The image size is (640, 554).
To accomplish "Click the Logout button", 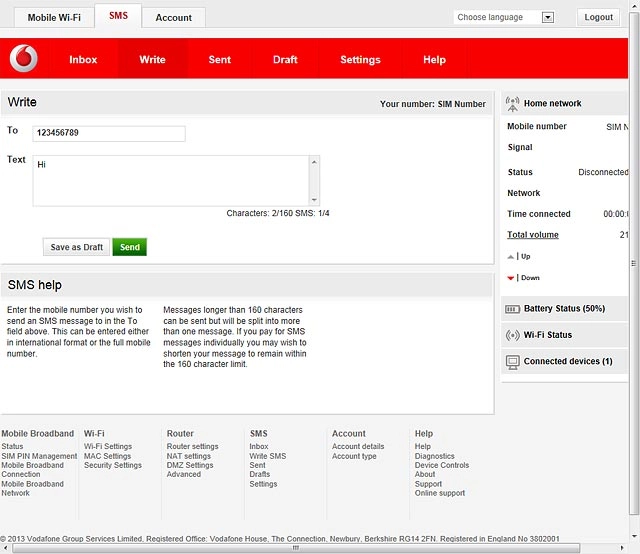I will click(x=598, y=17).
